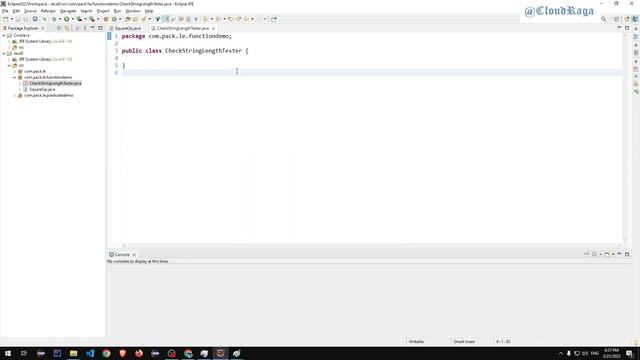
Task: Click the New Java Package icon
Action: (x=106, y=19)
